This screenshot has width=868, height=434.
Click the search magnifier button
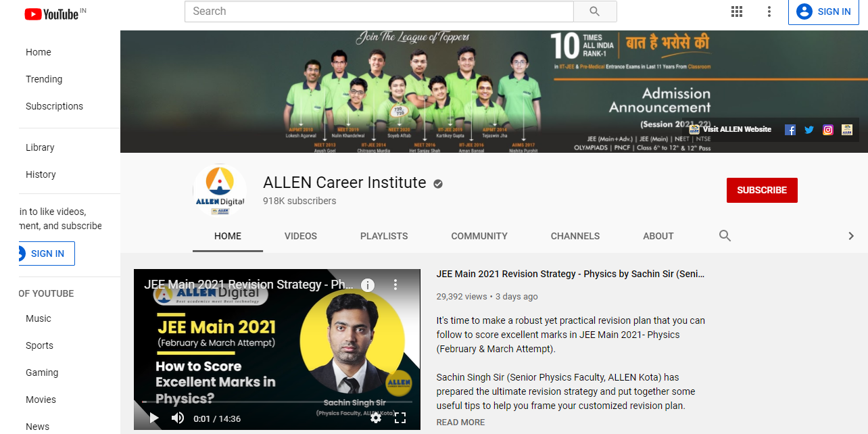(594, 11)
